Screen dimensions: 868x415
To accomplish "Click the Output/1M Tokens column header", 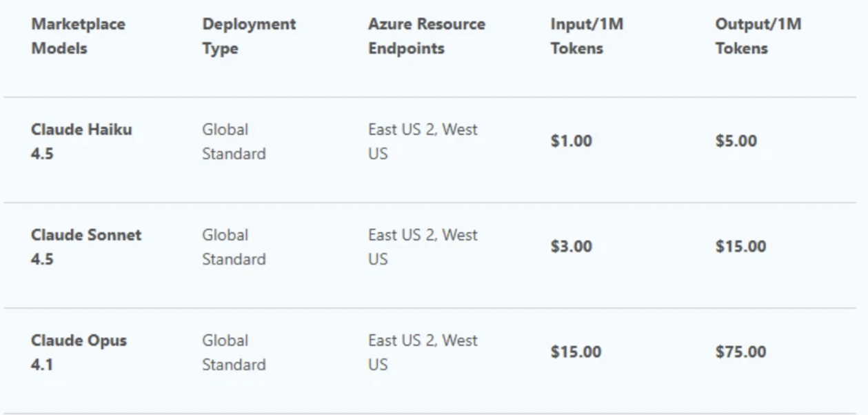I will [758, 37].
